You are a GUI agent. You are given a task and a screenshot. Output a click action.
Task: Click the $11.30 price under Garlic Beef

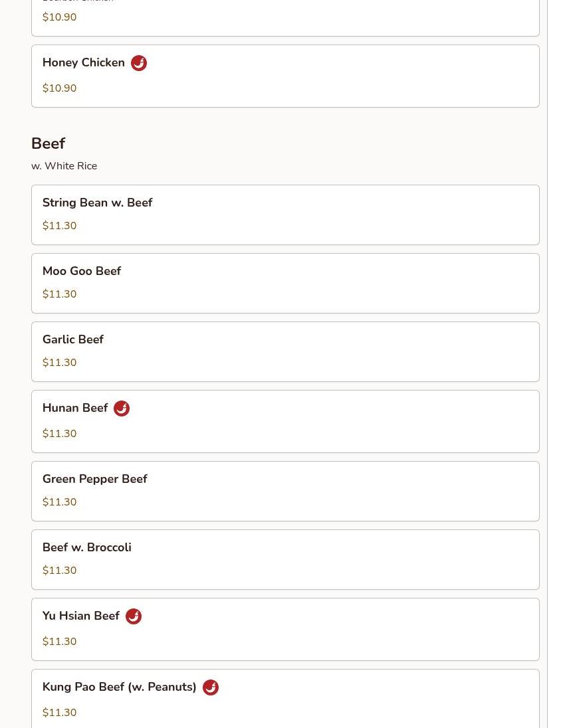(60, 363)
